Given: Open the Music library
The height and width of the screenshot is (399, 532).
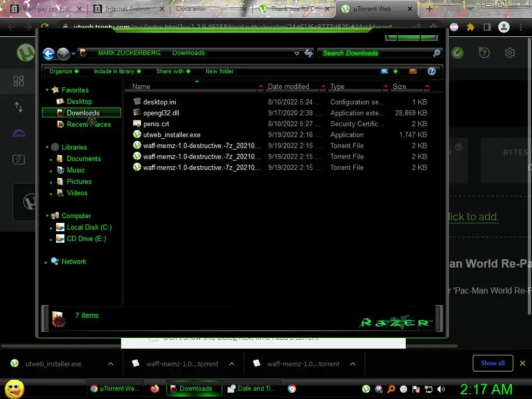Looking at the screenshot, I should tap(76, 170).
